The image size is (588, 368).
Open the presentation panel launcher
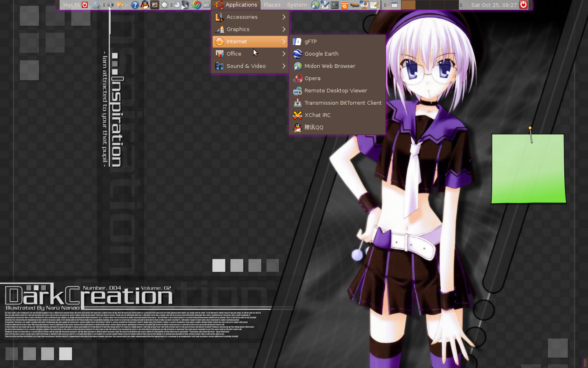pyautogui.click(x=364, y=5)
